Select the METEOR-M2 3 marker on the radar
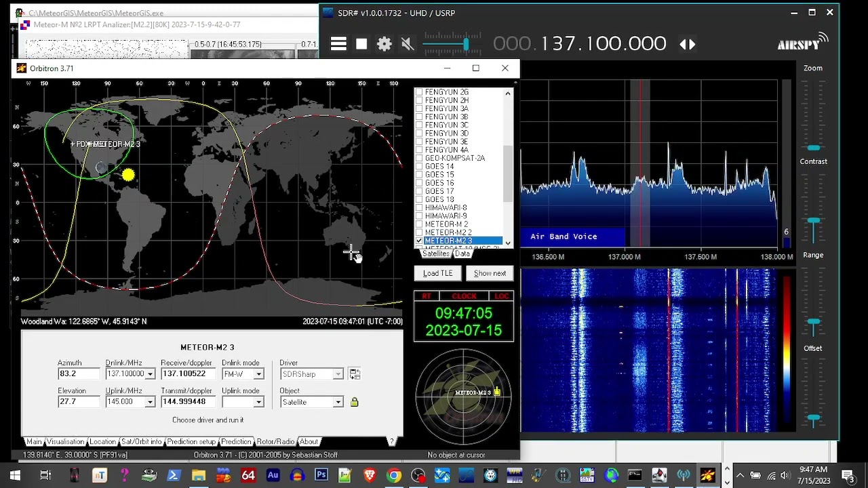Viewport: 868px width, 488px height. point(497,392)
